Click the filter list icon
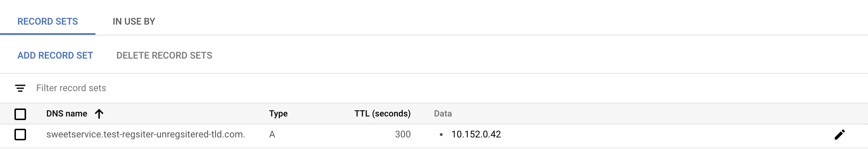 (x=20, y=88)
